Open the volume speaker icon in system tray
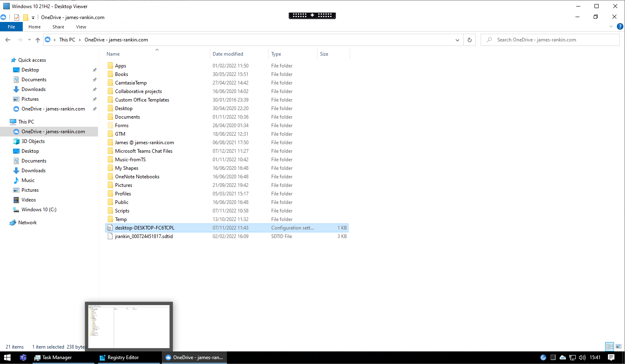The width and height of the screenshot is (625, 364). click(x=581, y=357)
